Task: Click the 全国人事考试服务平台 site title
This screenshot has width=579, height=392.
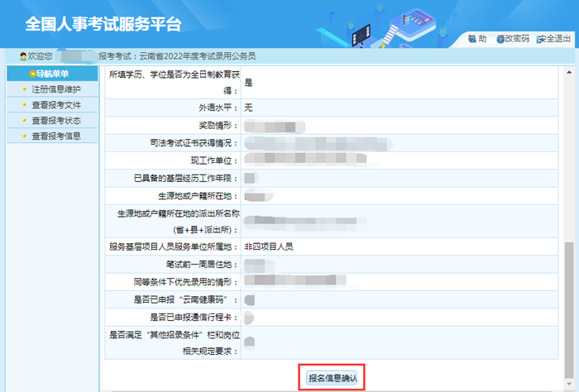Action: click(x=103, y=23)
